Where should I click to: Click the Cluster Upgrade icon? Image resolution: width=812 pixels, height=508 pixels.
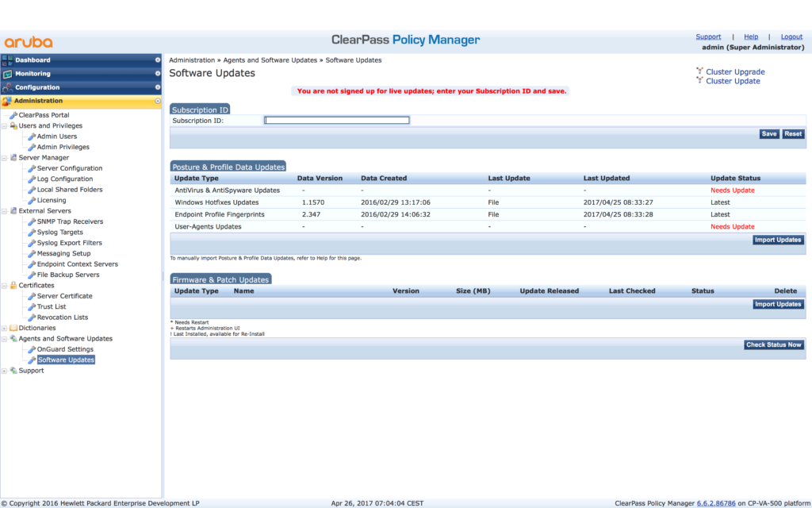(x=700, y=71)
